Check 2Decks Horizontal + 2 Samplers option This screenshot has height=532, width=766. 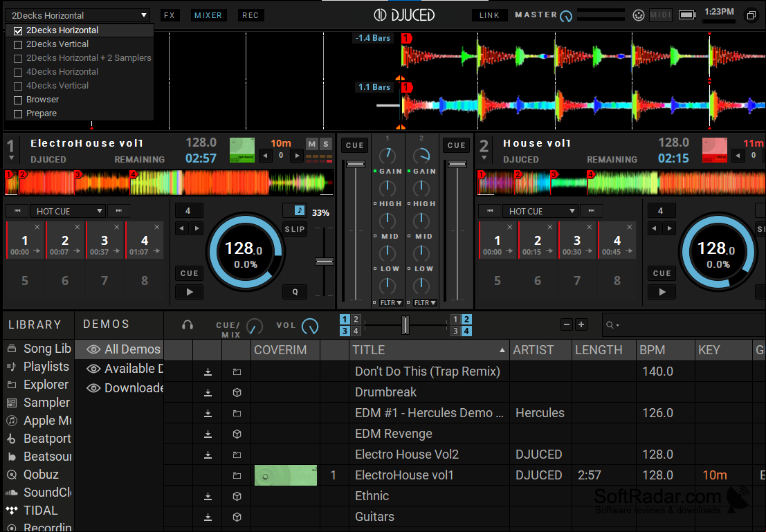(18, 59)
